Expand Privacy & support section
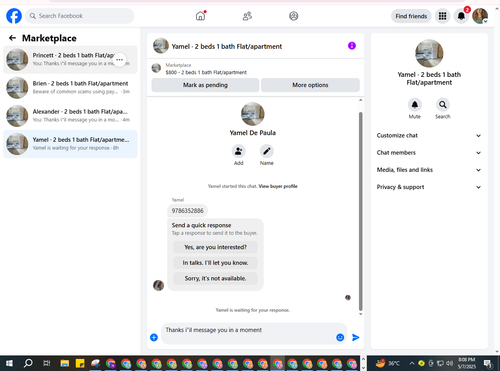Screen dimensions: 500x371 pyautogui.click(x=429, y=187)
